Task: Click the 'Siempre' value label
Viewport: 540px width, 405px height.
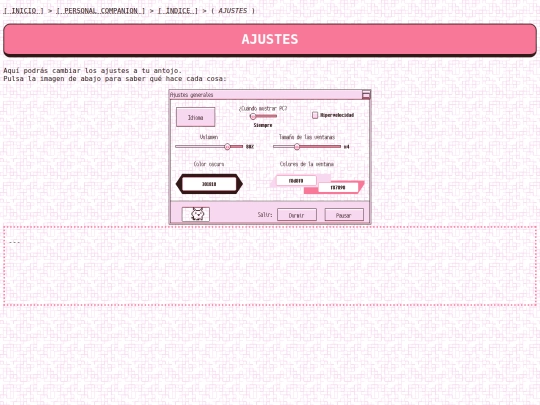Action: [263, 125]
